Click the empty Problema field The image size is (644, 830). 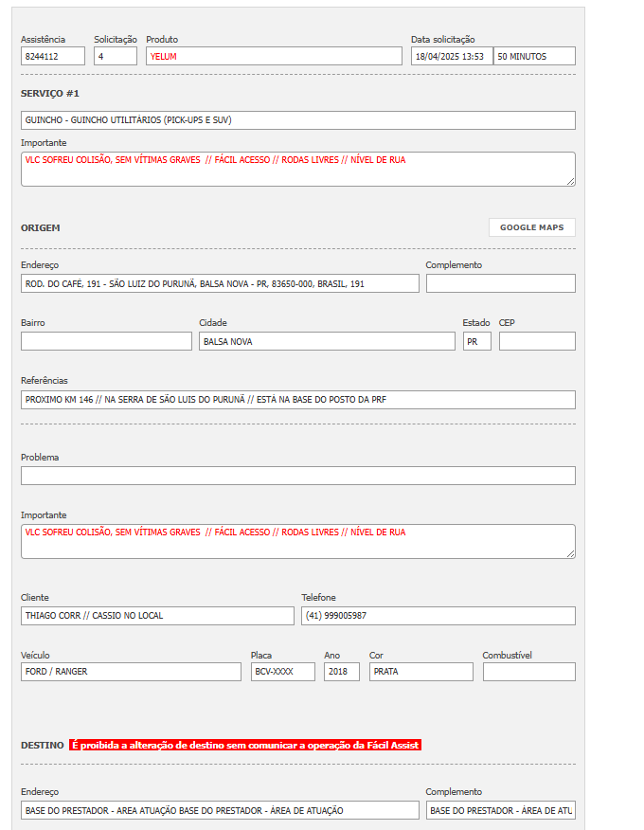297,476
